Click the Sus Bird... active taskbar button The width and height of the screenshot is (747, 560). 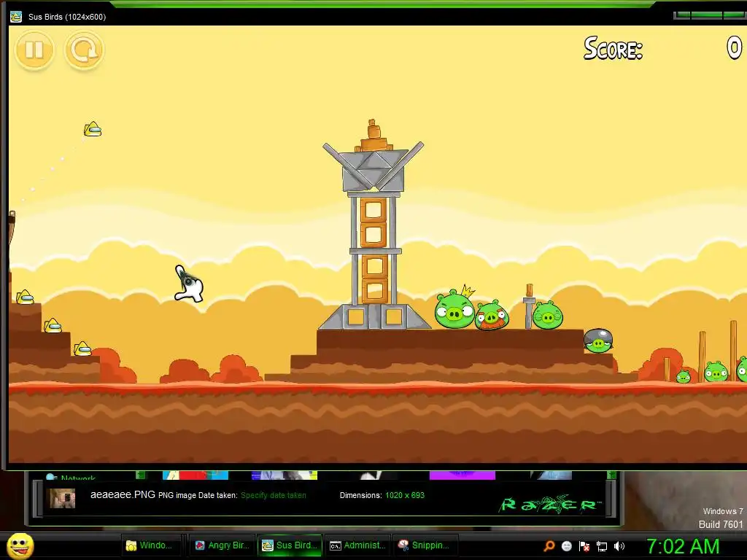[290, 545]
